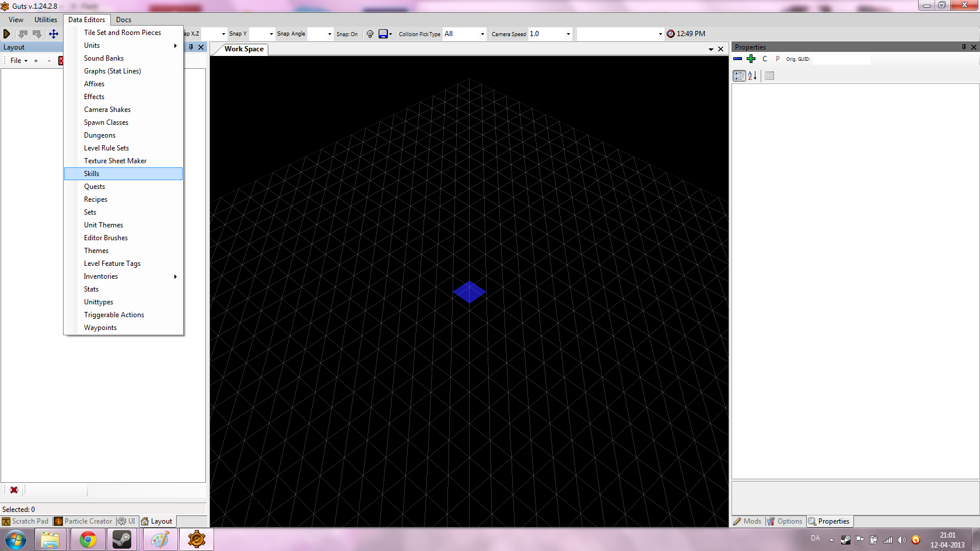
Task: Click the blue tile in the work space
Action: [469, 292]
